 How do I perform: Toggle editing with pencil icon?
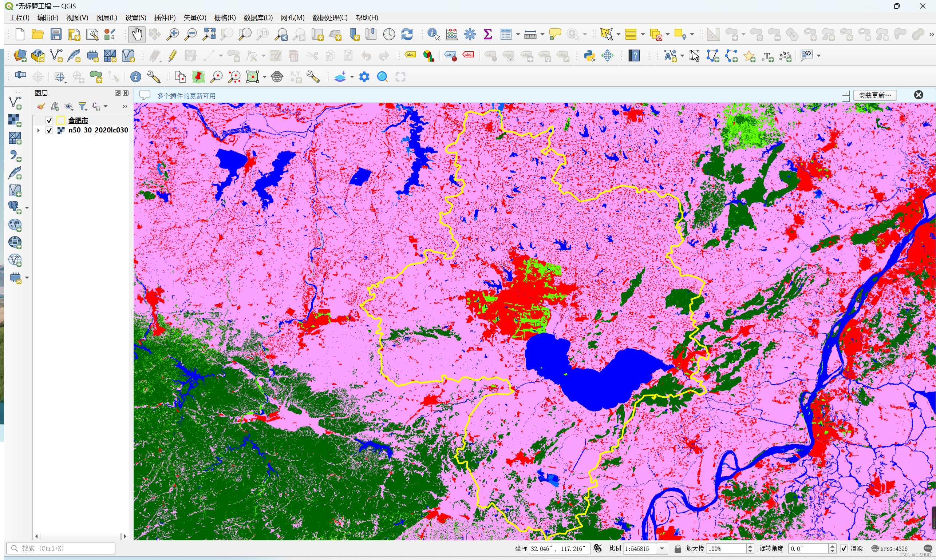pos(173,56)
